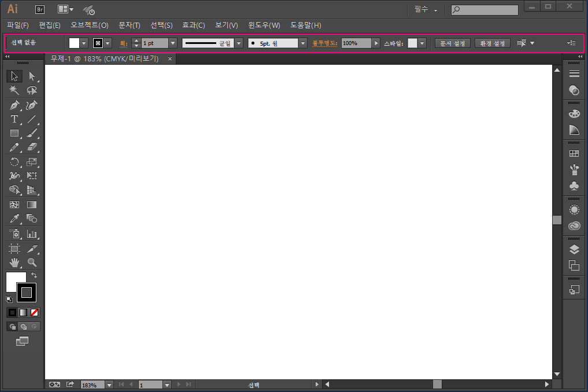Select the Pen tool

tap(14, 105)
